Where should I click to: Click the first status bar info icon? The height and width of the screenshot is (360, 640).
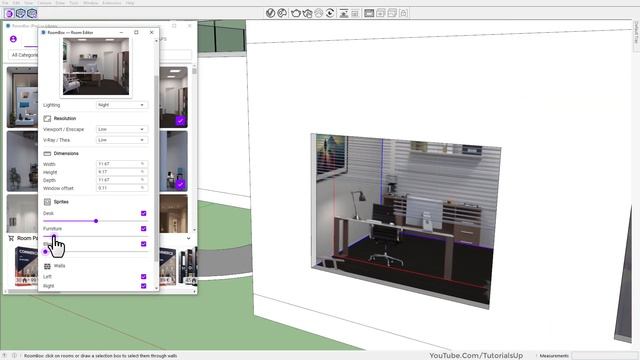click(4, 356)
